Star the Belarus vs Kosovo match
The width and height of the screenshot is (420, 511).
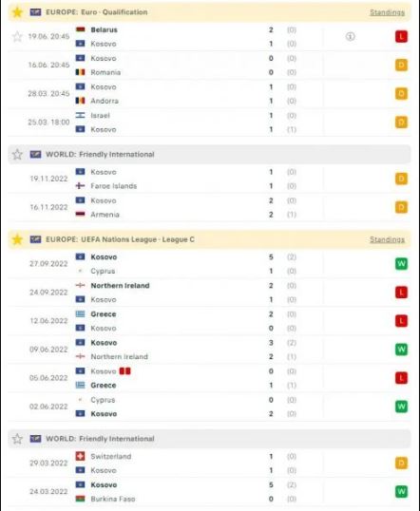tap(17, 36)
